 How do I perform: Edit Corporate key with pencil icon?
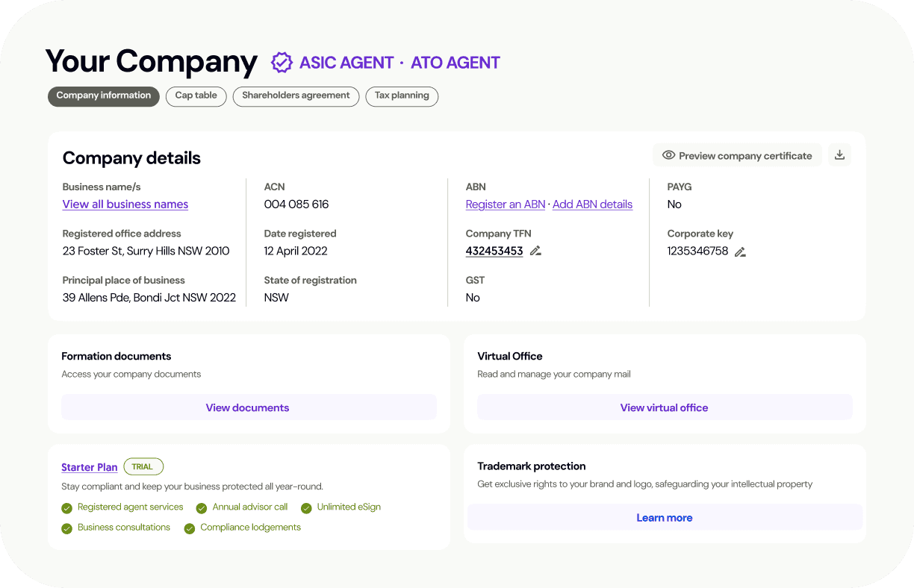pyautogui.click(x=740, y=251)
